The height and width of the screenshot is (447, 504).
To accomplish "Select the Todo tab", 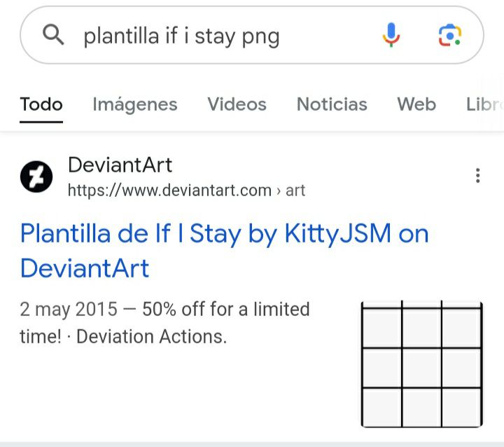I will 41,104.
